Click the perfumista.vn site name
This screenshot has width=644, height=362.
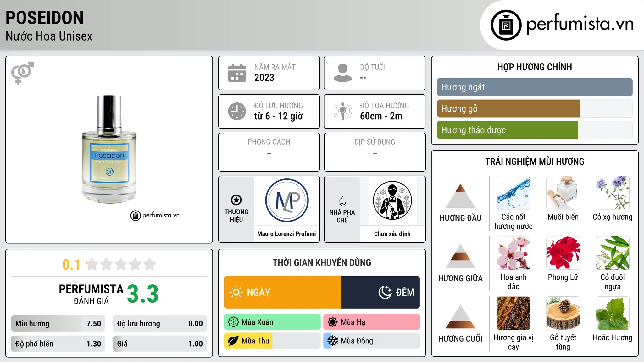(580, 24)
